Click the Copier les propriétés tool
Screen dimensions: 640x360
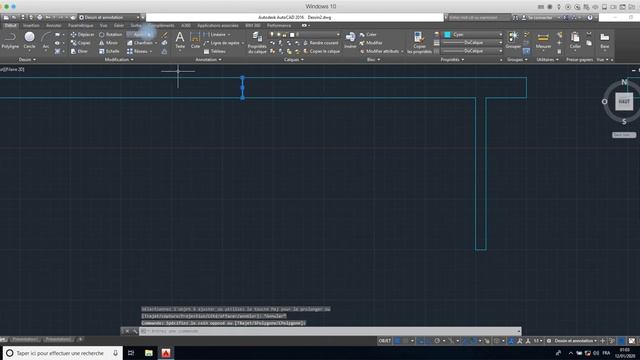419,42
